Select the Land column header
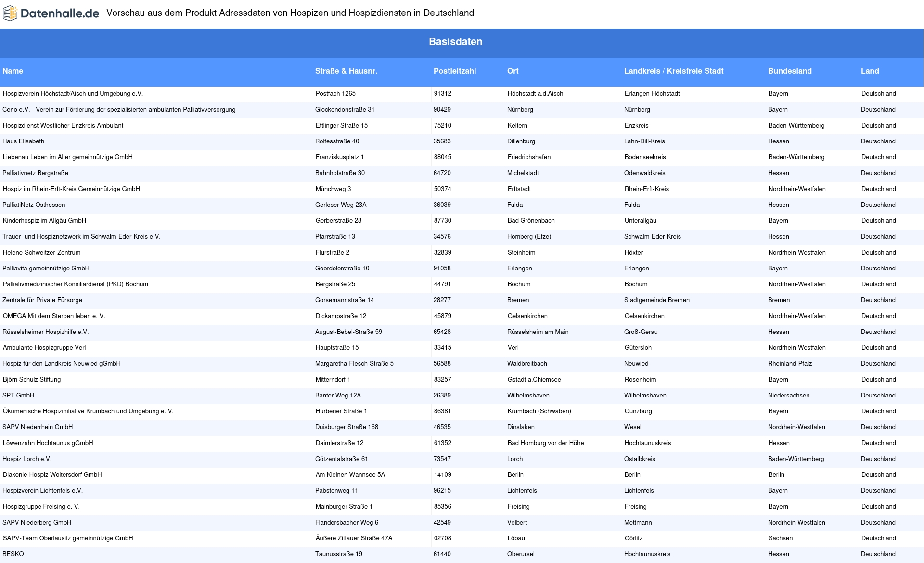 click(x=870, y=71)
